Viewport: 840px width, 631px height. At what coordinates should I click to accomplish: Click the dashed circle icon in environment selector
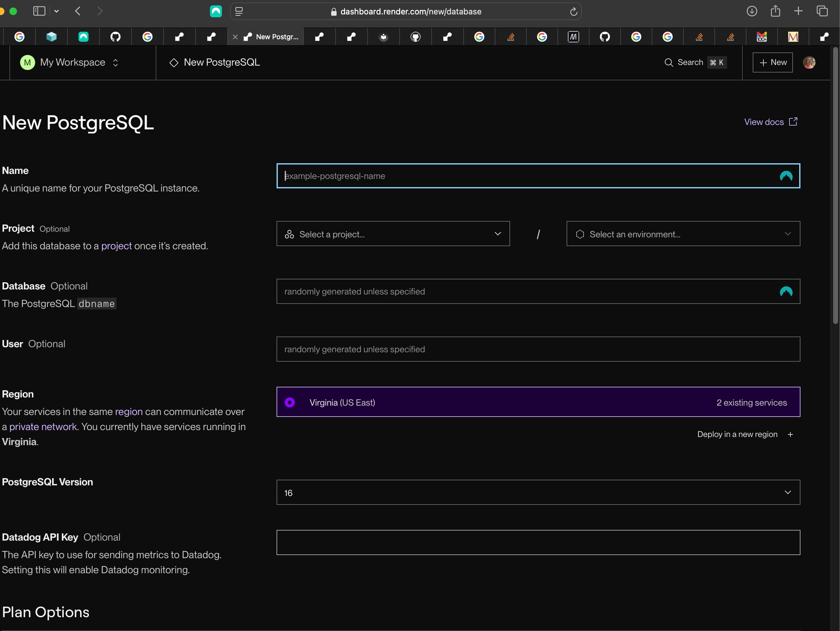coord(580,234)
